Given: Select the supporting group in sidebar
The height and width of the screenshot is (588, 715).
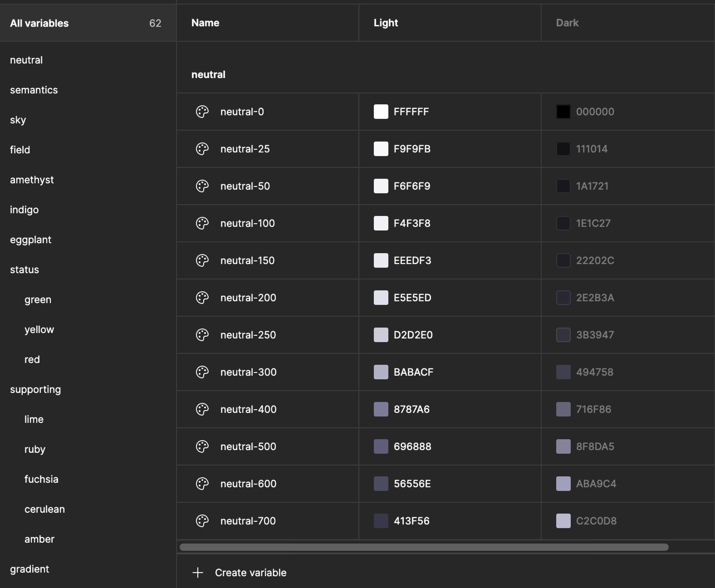Looking at the screenshot, I should click(x=35, y=390).
